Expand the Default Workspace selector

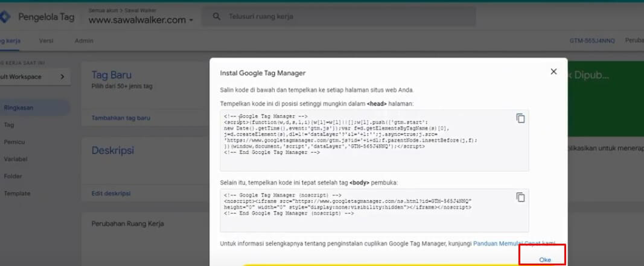[34, 77]
